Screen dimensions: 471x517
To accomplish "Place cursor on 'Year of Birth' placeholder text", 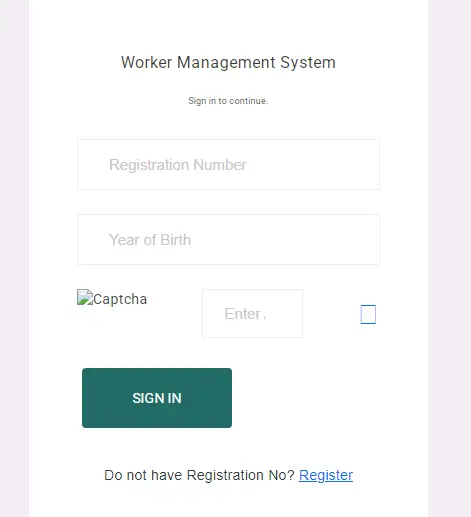I will coord(150,240).
